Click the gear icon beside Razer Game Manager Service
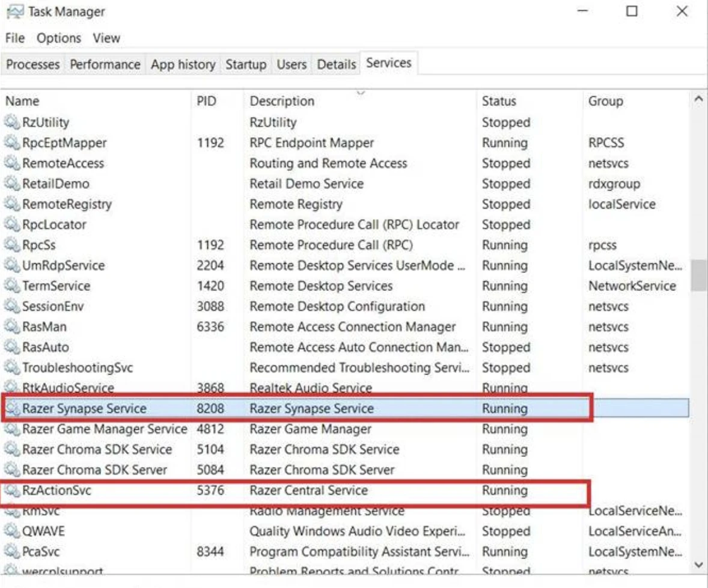The width and height of the screenshot is (708, 588). pos(12,429)
